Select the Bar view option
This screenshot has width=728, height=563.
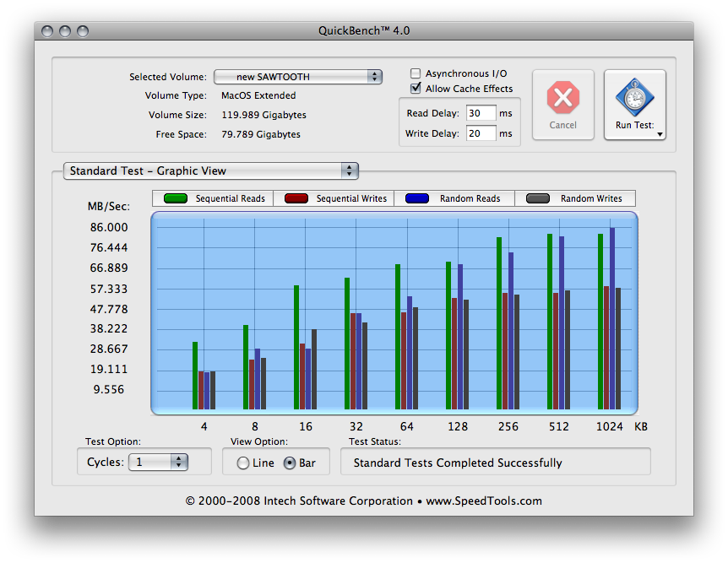tap(289, 463)
